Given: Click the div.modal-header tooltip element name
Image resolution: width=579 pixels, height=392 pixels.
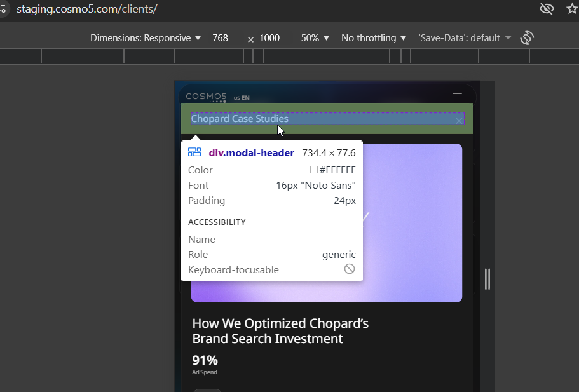Looking at the screenshot, I should click(x=252, y=153).
